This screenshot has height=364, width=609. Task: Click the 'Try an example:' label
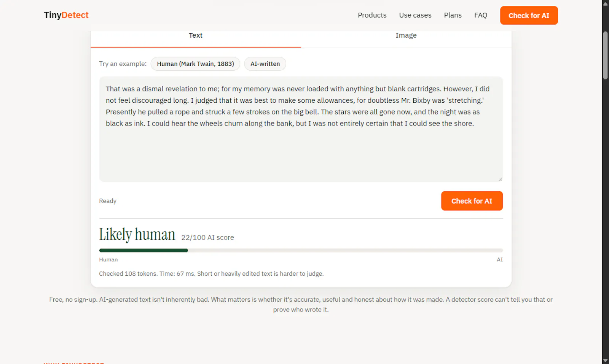123,64
